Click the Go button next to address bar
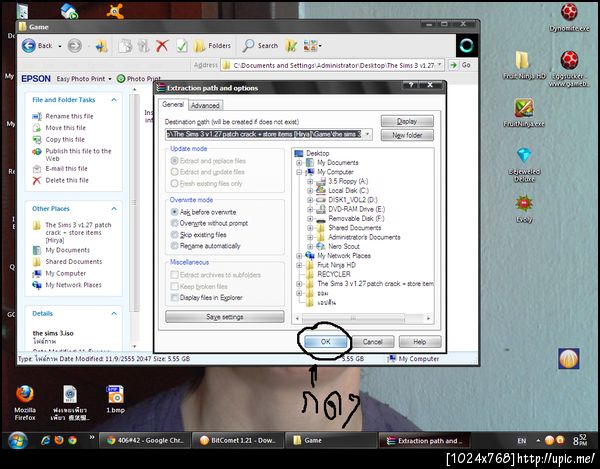Viewport: 600px width, 469px height. pyautogui.click(x=460, y=65)
